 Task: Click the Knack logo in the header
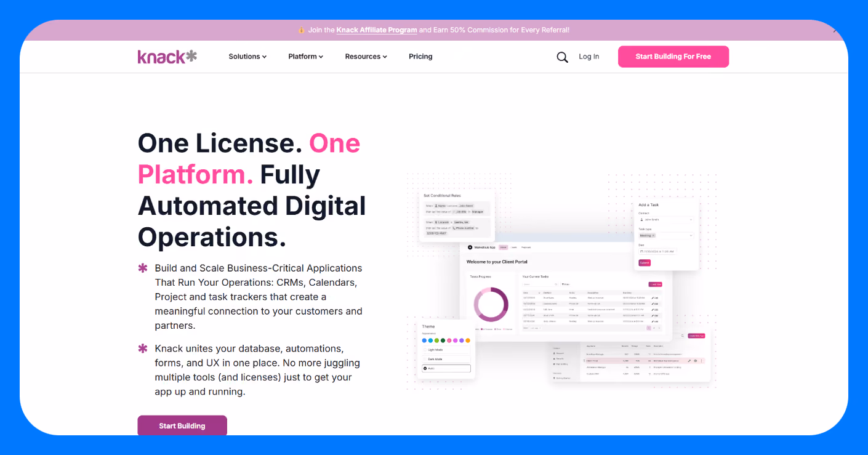(x=167, y=57)
